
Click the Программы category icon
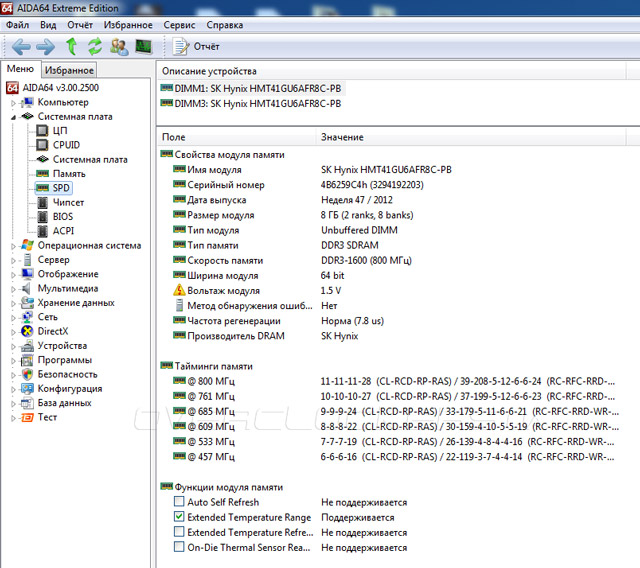(x=27, y=360)
